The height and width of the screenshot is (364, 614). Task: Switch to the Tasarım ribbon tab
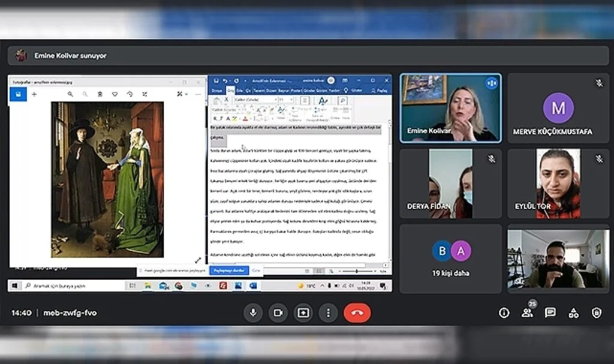coord(259,91)
